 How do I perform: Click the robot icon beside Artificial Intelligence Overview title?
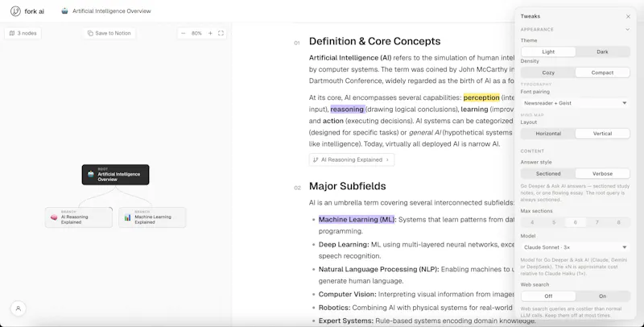tap(64, 11)
